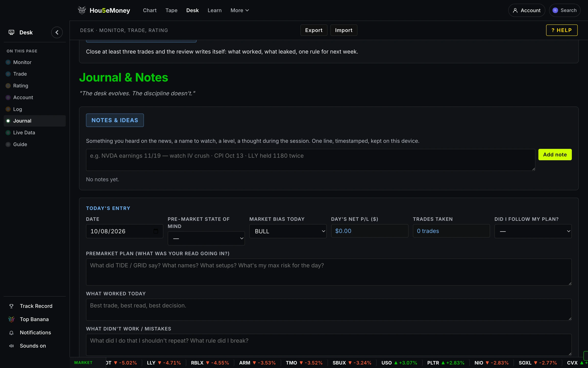This screenshot has height=368, width=588.
Task: Click PLTR +2.83% in market ticker
Action: coord(446,363)
